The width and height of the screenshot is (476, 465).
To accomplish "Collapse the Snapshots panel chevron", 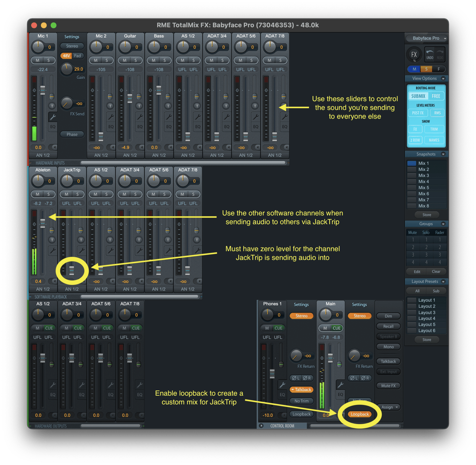I will [x=443, y=154].
